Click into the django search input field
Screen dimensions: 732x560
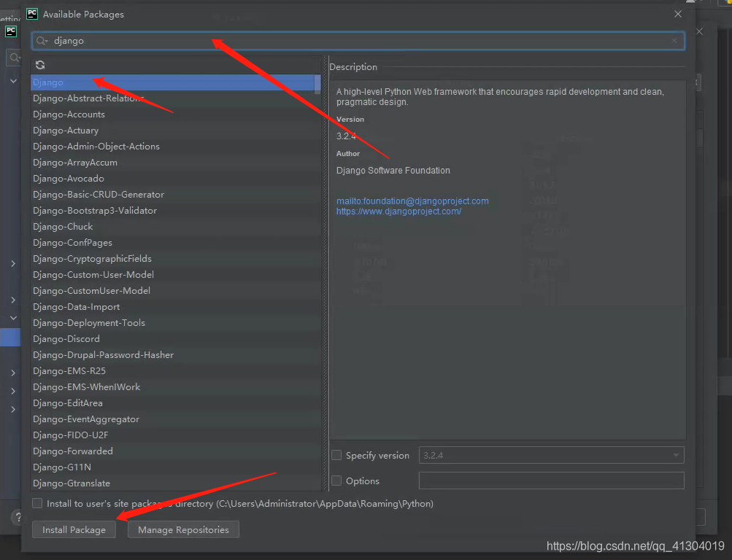358,41
